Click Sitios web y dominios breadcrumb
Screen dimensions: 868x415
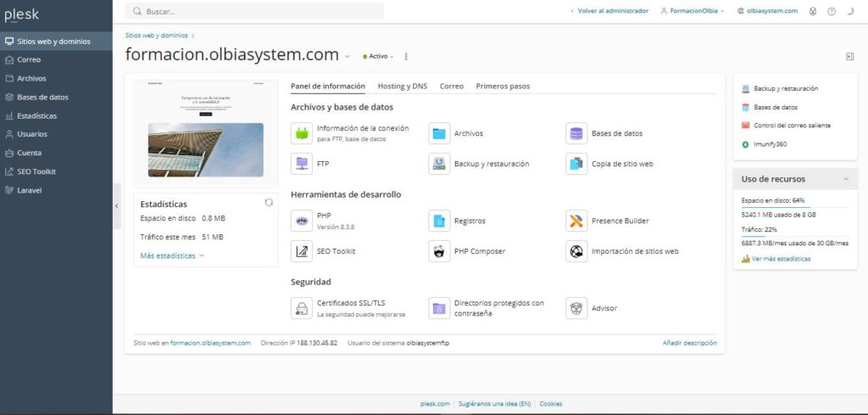pos(157,36)
